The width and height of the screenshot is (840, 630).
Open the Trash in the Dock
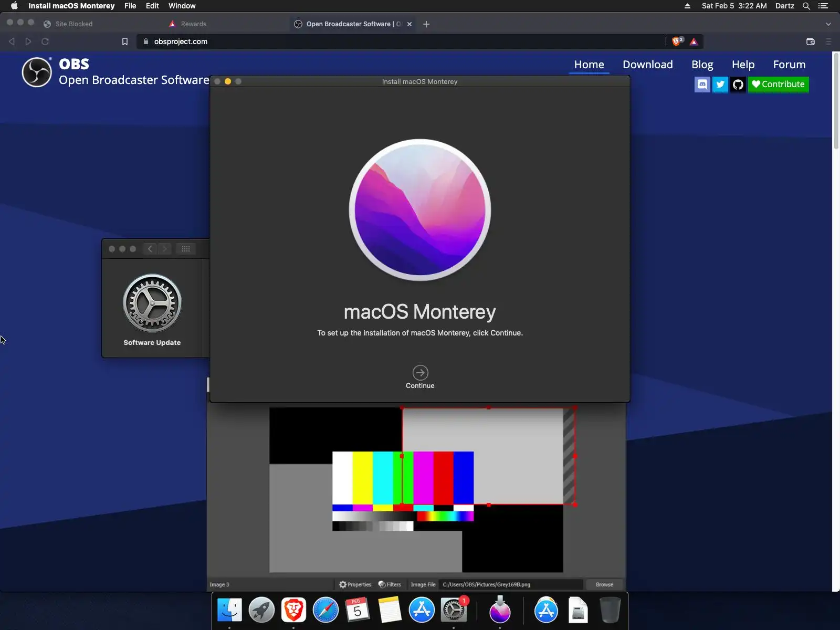click(610, 610)
